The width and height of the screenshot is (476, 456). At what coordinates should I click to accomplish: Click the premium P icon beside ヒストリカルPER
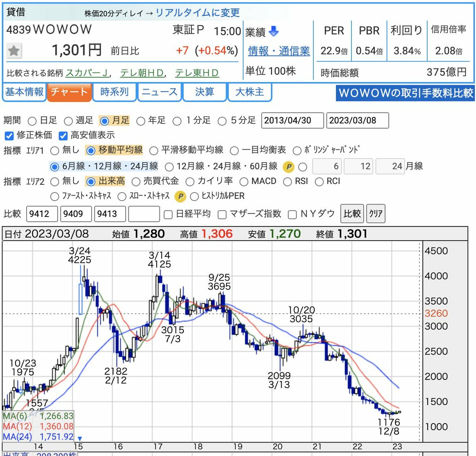(180, 196)
